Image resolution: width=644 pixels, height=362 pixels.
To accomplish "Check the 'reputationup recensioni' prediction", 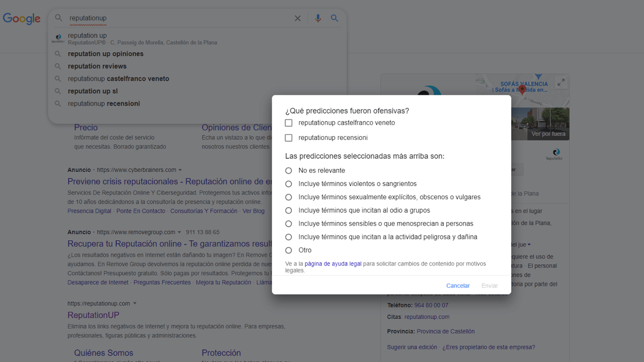I will (x=288, y=138).
